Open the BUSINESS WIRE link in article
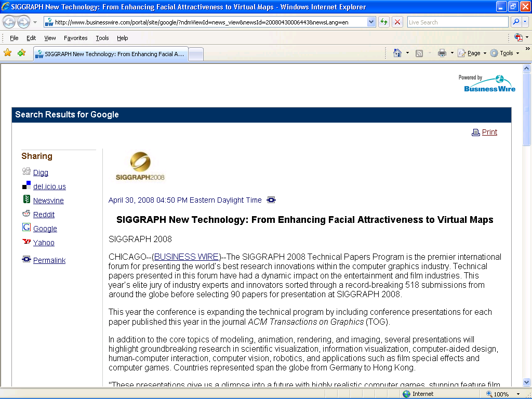The height and width of the screenshot is (399, 532). tap(187, 257)
